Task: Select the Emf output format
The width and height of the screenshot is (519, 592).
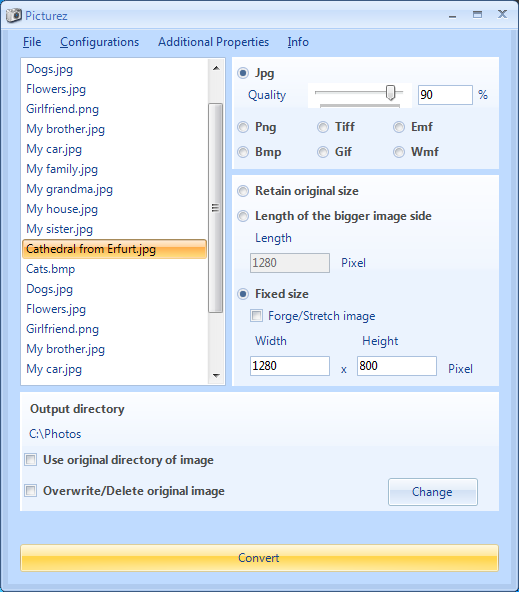Action: [399, 127]
